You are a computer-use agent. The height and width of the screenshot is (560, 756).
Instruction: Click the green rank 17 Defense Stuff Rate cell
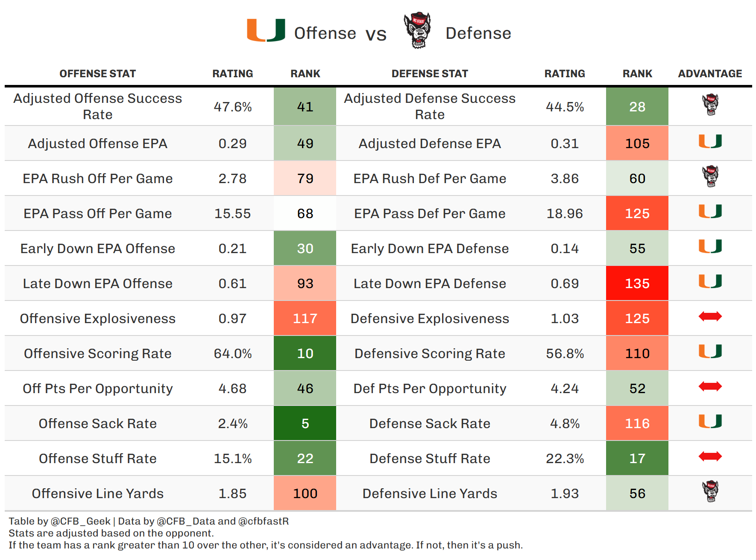pyautogui.click(x=637, y=458)
